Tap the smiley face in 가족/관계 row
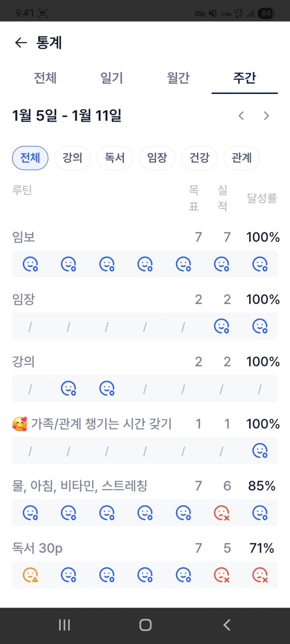 (x=260, y=451)
